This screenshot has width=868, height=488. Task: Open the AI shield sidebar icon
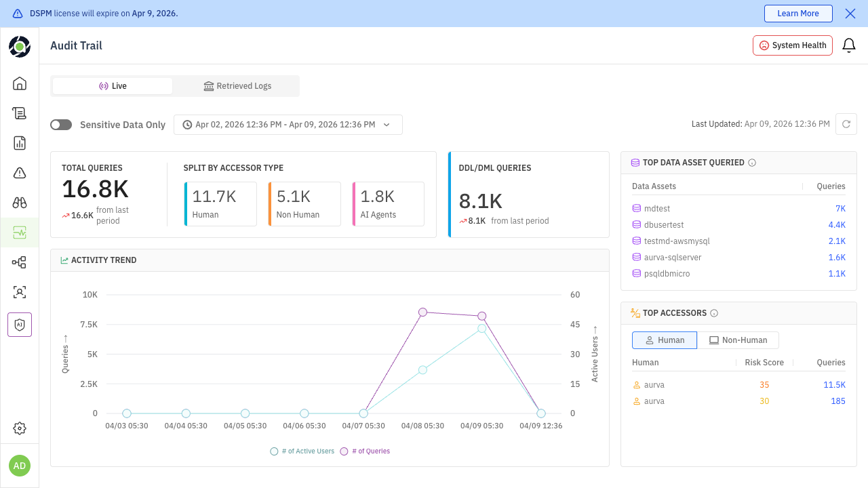[x=20, y=325]
